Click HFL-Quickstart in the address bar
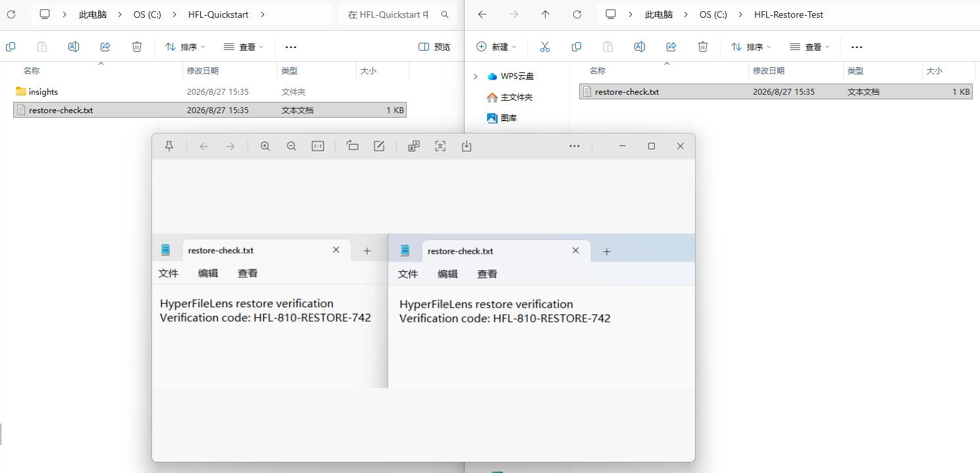This screenshot has width=980, height=473. click(220, 14)
